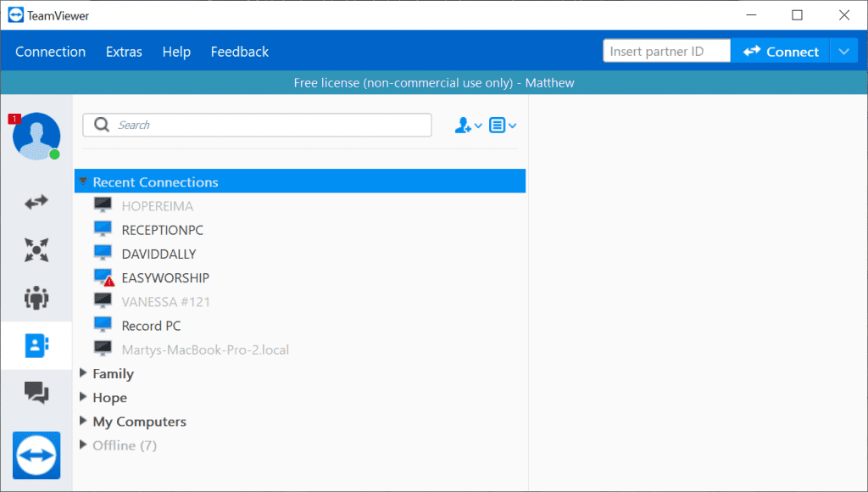Viewport: 868px width, 492px height.
Task: Open the Feedback menu
Action: (240, 52)
